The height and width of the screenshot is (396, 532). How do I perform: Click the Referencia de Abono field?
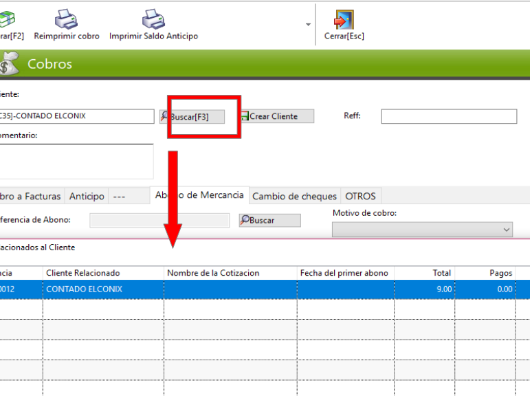click(x=159, y=220)
